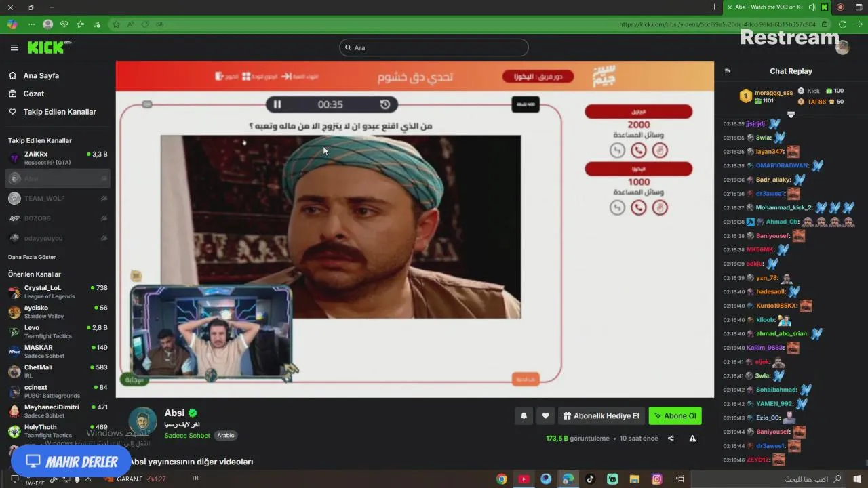Open the Sadece Sohbet category
The height and width of the screenshot is (488, 868).
187,436
